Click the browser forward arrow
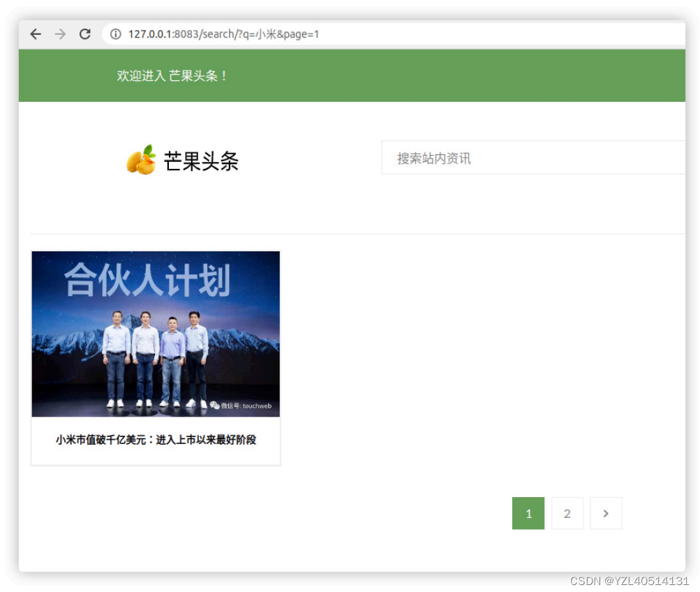This screenshot has width=700, height=592. (x=60, y=34)
